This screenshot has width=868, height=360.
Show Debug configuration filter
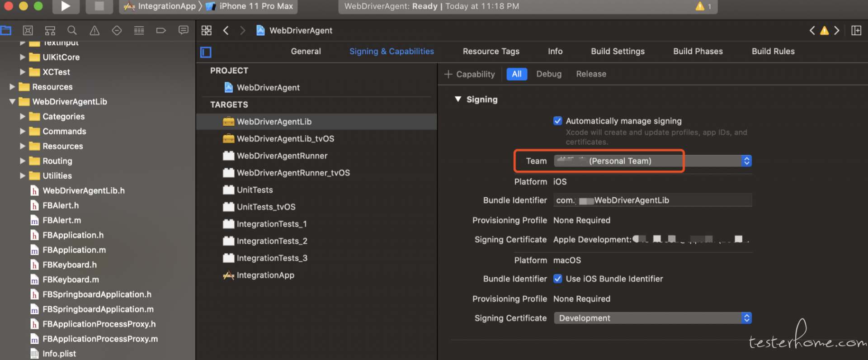pos(549,74)
